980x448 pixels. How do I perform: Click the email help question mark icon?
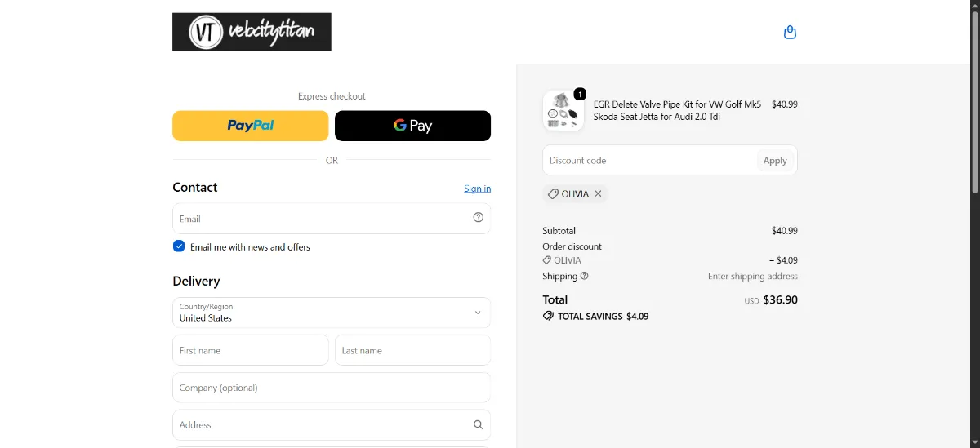click(479, 218)
